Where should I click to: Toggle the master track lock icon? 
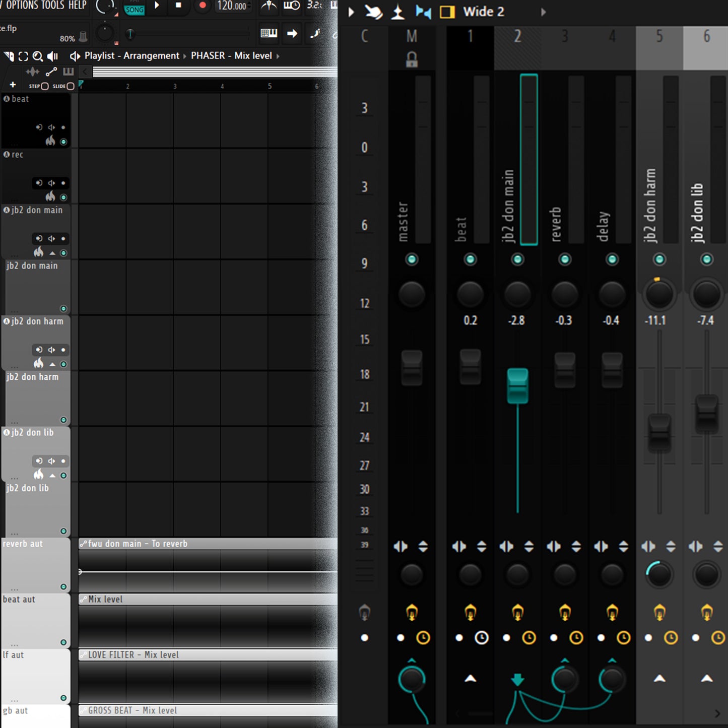tap(412, 59)
